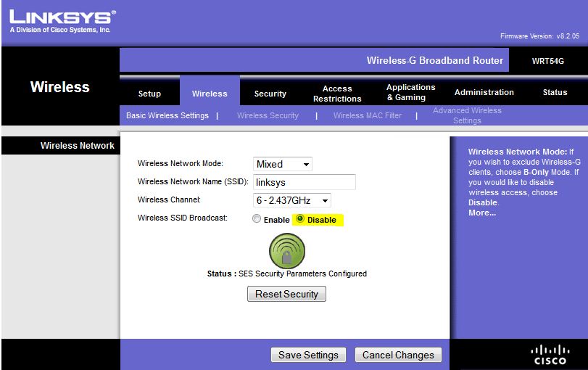Click the Wireless Network section heading
Image resolution: width=588 pixels, height=370 pixels.
click(x=78, y=146)
